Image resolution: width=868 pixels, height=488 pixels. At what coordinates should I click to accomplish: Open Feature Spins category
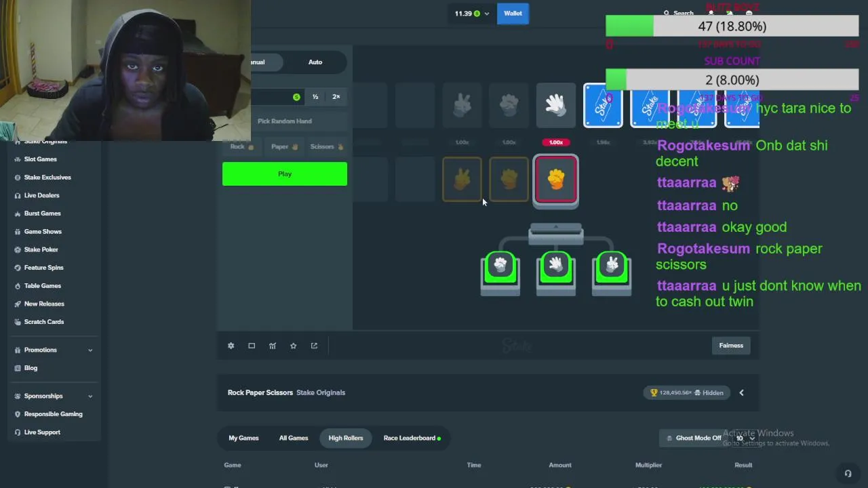point(43,268)
